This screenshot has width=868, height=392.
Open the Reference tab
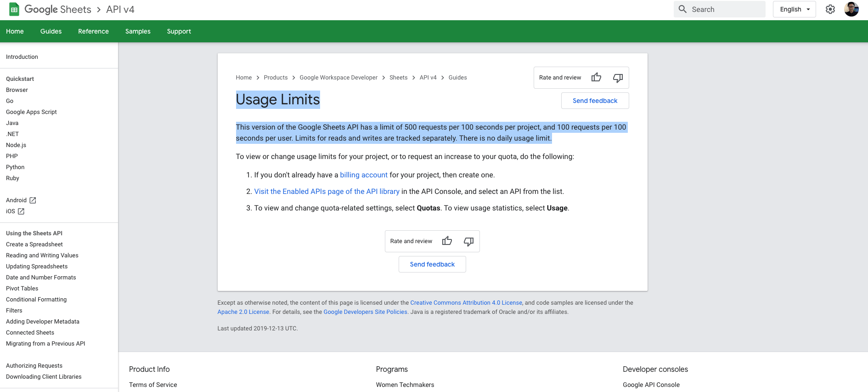[93, 31]
